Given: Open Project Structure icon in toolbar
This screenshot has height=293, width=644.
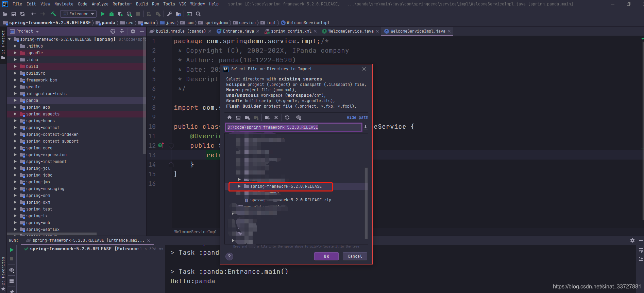Looking at the screenshot, I should [x=178, y=14].
